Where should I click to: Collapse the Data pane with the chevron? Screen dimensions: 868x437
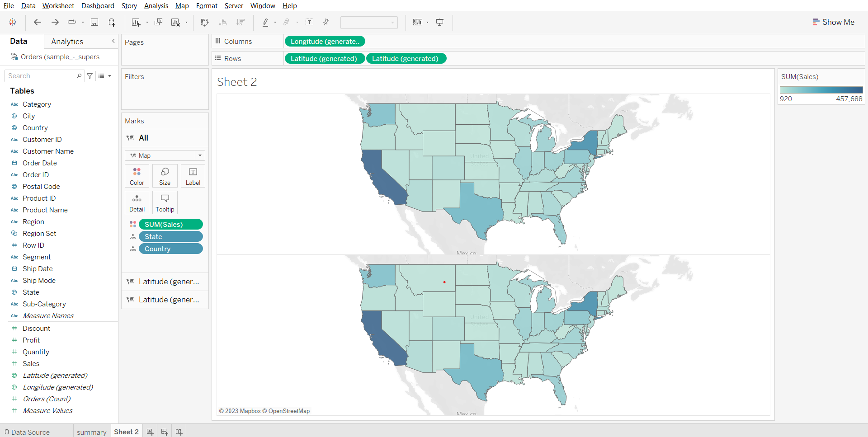point(113,41)
